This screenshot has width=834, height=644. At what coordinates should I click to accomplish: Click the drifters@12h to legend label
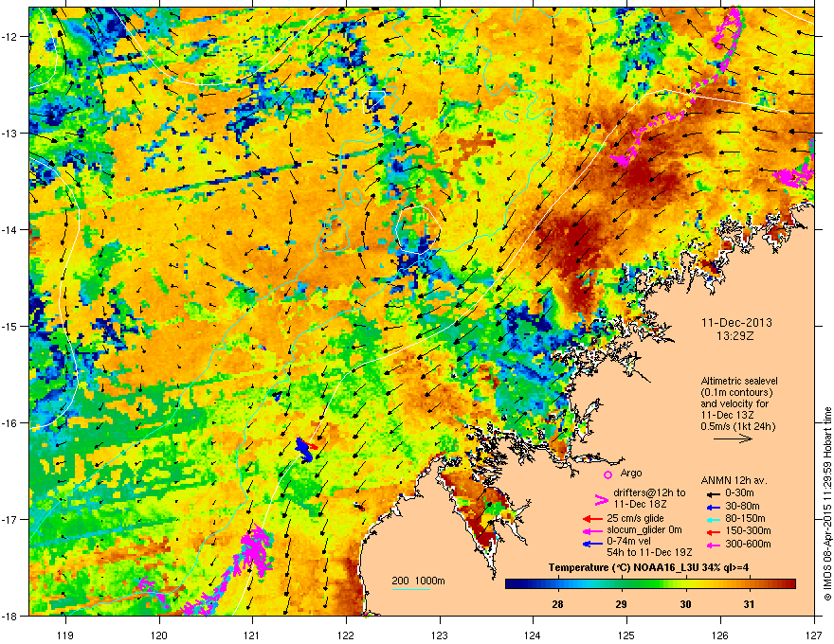tap(649, 493)
